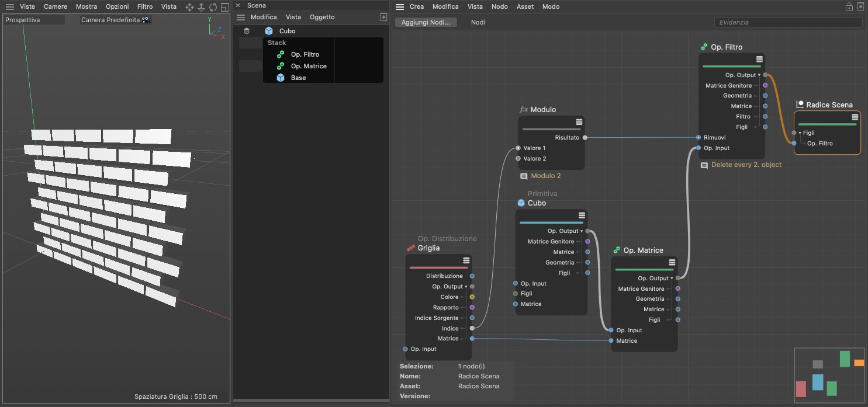
Task: Click the comment icon beside Modulo 2
Action: (x=524, y=176)
